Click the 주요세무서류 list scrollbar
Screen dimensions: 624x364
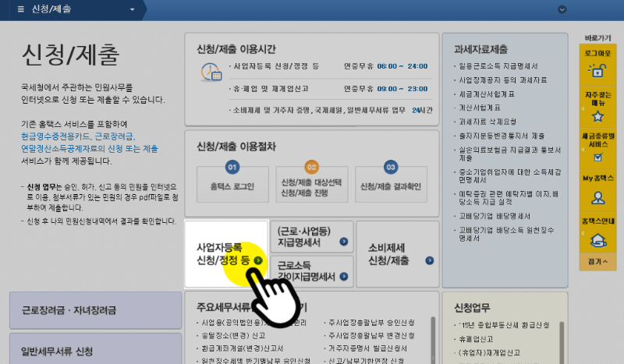pyautogui.click(x=433, y=340)
